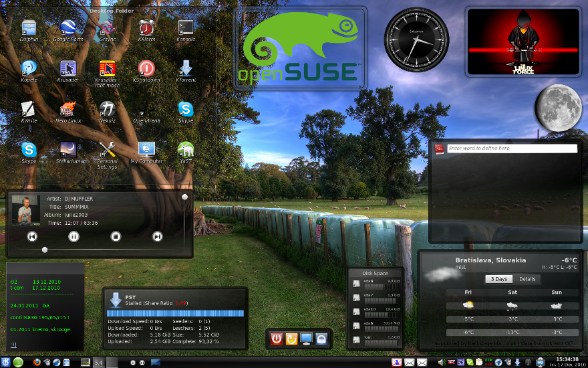Click the green openSUSE button in the panel
This screenshot has width=588, height=368.
18,363
